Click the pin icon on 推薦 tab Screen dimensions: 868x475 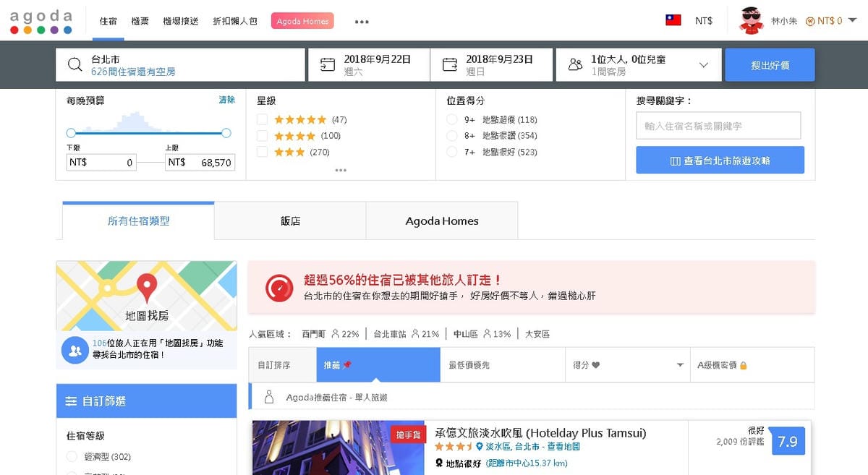347,365
